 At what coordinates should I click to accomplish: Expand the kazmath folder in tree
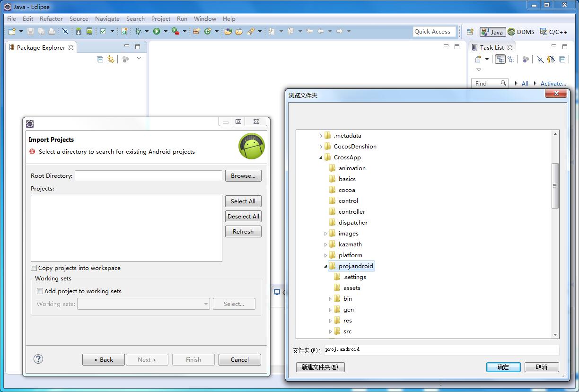click(325, 244)
